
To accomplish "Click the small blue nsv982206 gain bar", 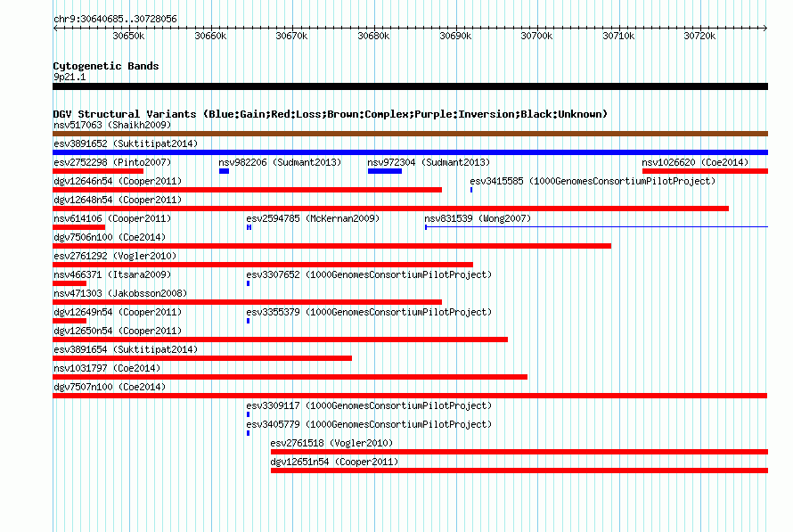I will (x=224, y=171).
